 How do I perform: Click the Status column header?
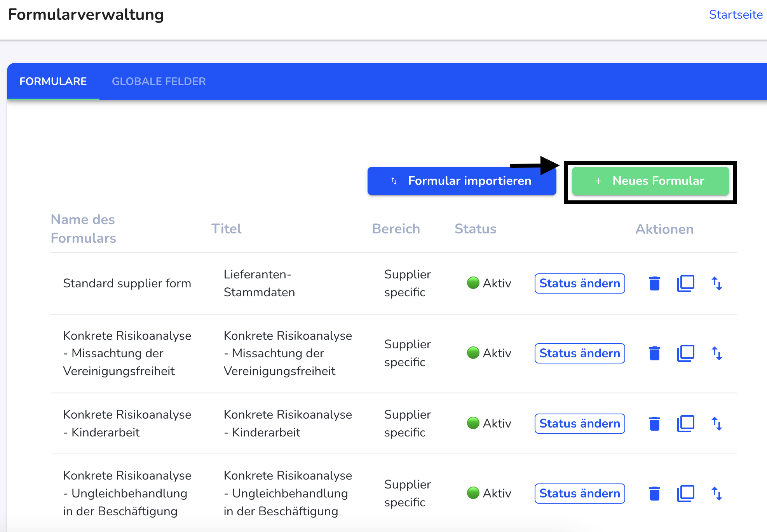[x=476, y=229]
